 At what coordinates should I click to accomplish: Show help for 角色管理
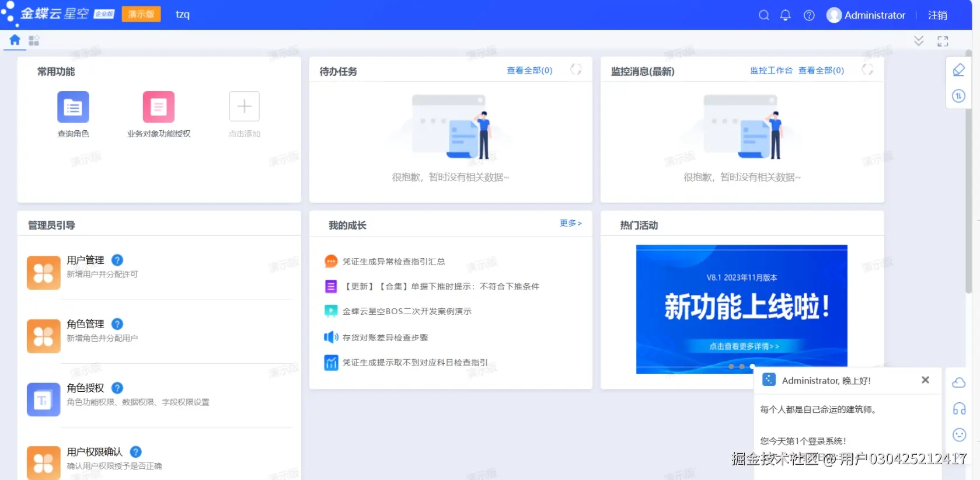[117, 324]
